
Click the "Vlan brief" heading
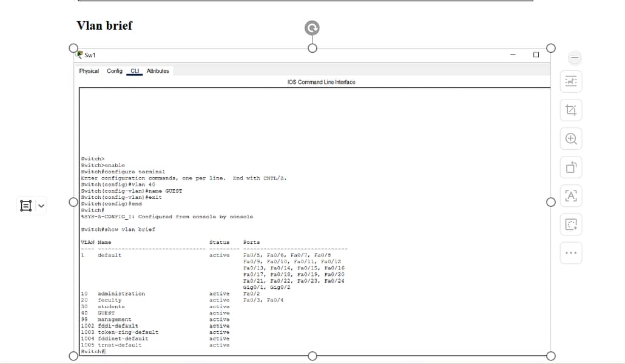[104, 25]
